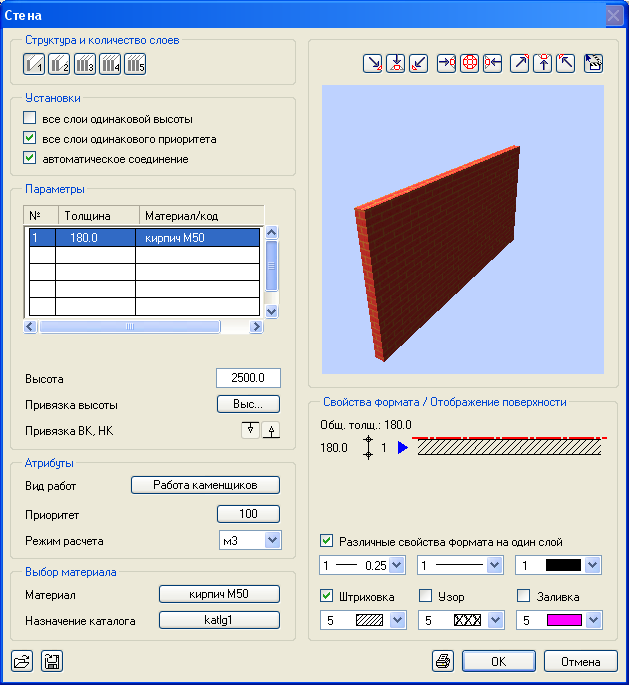Enable 'все слои одинаковой высоты' checkbox

30,118
